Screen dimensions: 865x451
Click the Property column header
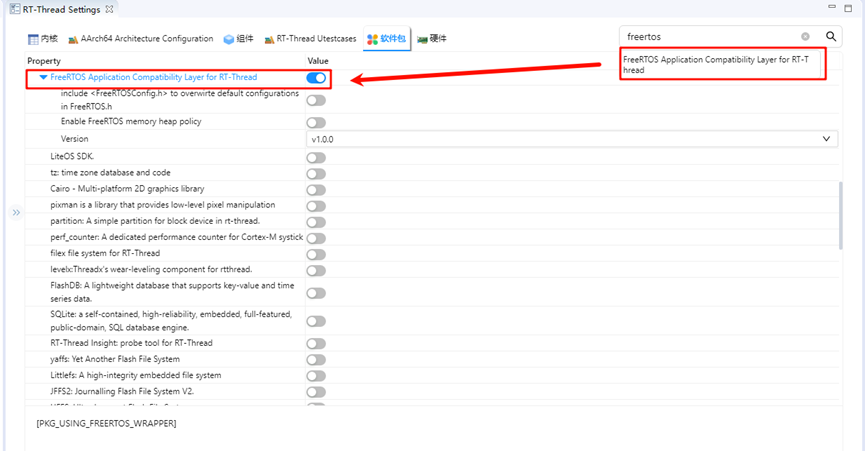pos(44,61)
